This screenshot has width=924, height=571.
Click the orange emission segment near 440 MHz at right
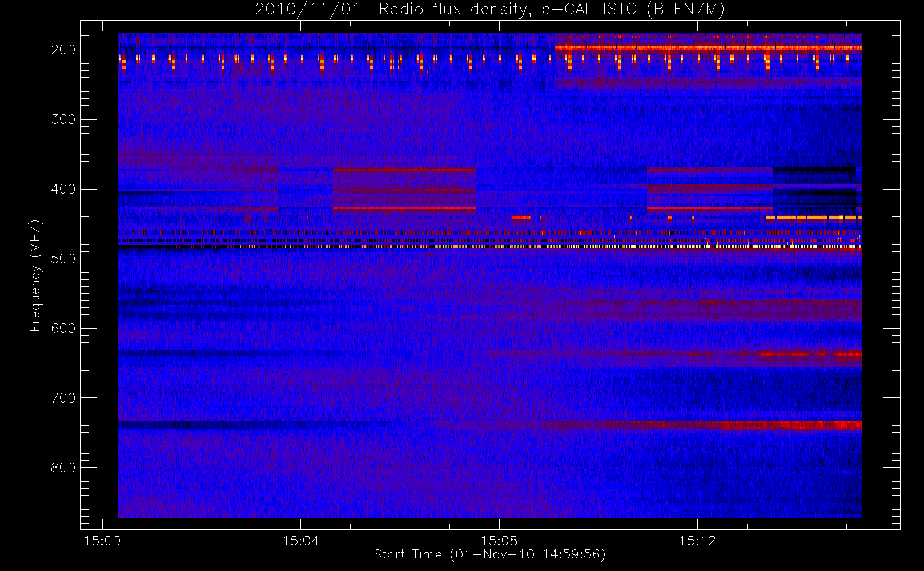[814, 218]
